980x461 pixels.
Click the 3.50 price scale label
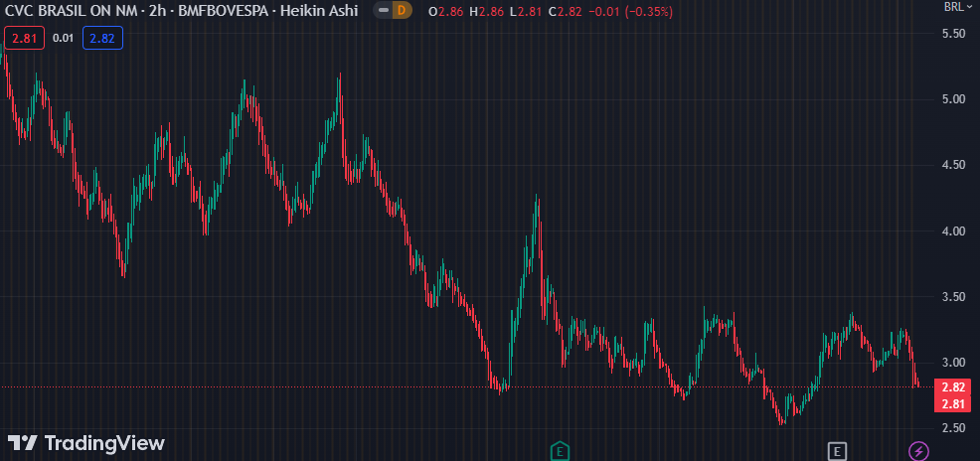coord(954,297)
